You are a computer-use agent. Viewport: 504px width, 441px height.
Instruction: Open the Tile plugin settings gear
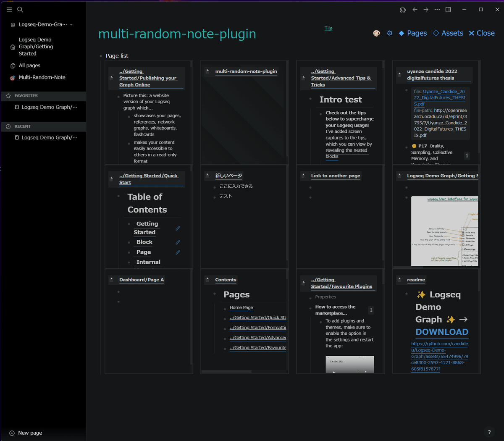(x=390, y=33)
